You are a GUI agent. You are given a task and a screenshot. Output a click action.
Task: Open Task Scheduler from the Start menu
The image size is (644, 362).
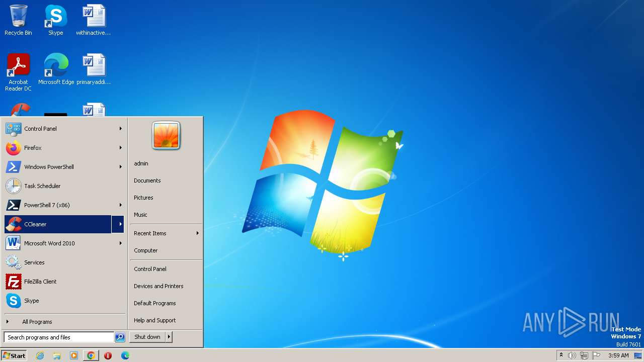tap(64, 186)
